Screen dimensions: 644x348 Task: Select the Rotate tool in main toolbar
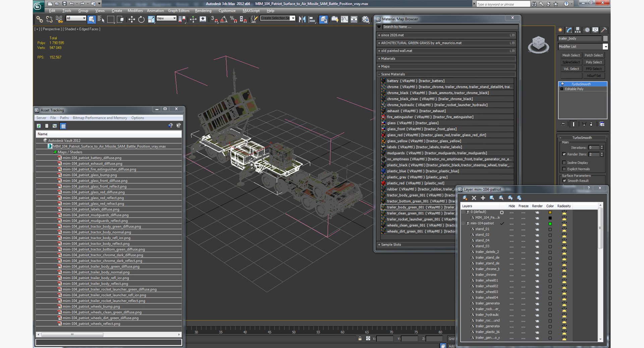click(141, 19)
